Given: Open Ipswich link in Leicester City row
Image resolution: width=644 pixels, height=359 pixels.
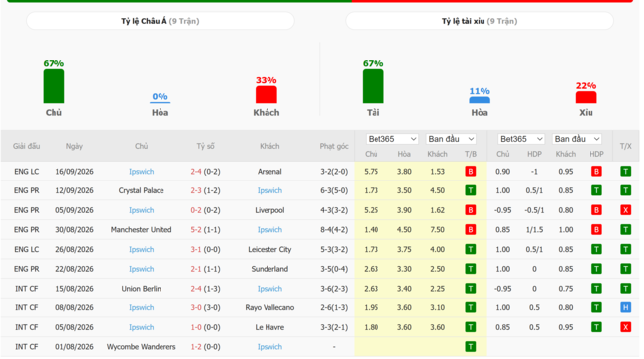Looking at the screenshot, I should [142, 250].
